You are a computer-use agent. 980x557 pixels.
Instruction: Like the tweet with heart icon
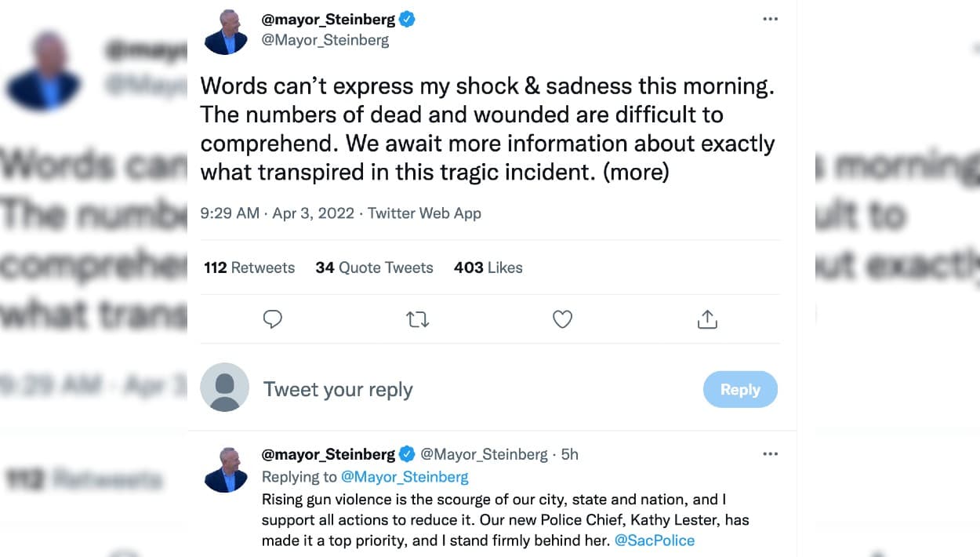(x=563, y=319)
